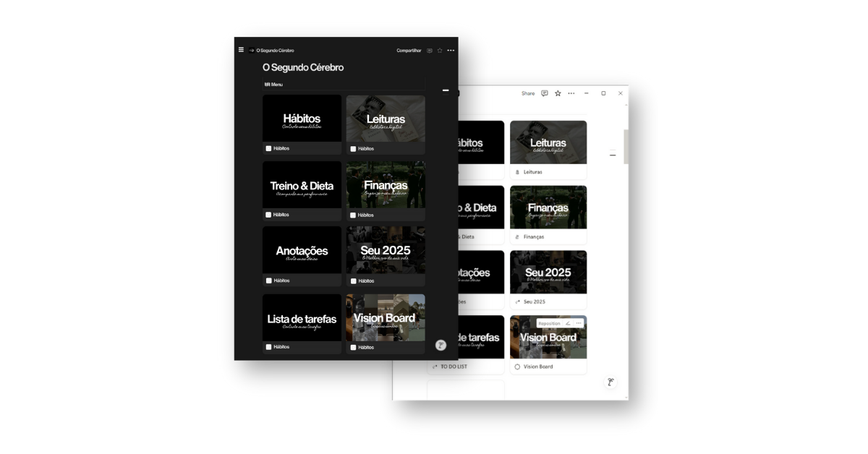
Task: Click the TO DO LIST page icon
Action: point(435,367)
